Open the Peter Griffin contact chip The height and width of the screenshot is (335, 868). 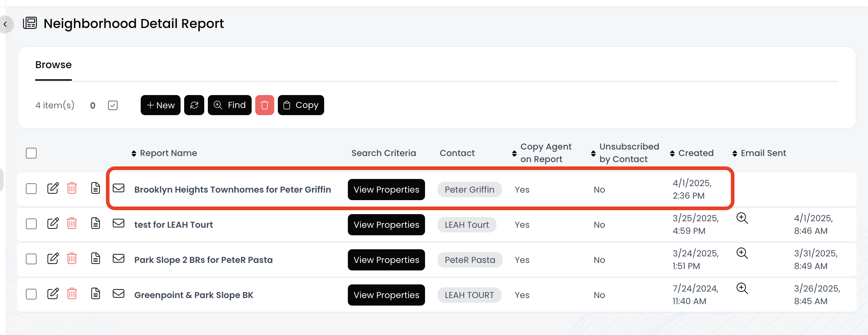[x=469, y=190]
